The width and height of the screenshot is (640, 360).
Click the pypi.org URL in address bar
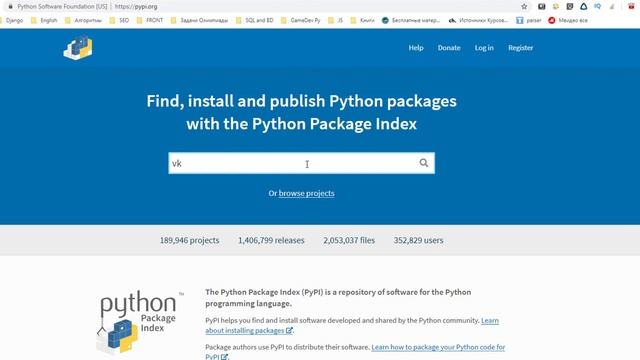tap(136, 7)
